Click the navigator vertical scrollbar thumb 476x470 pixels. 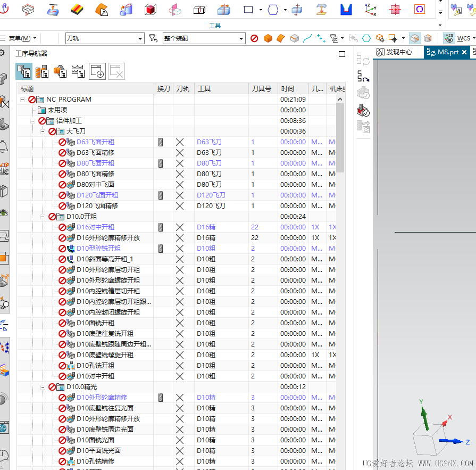(x=340, y=138)
